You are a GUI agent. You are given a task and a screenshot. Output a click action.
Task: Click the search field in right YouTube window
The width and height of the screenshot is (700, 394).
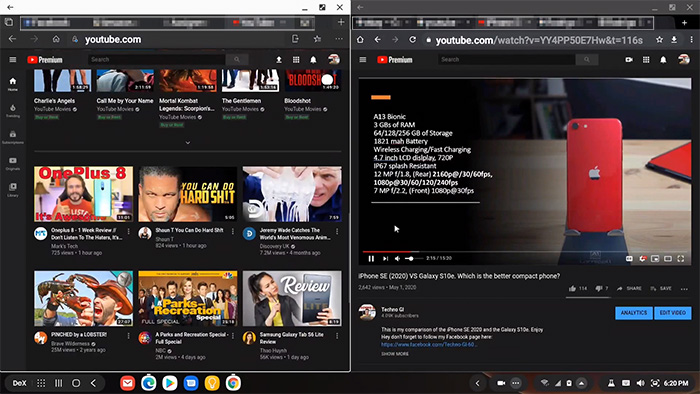[x=507, y=59]
